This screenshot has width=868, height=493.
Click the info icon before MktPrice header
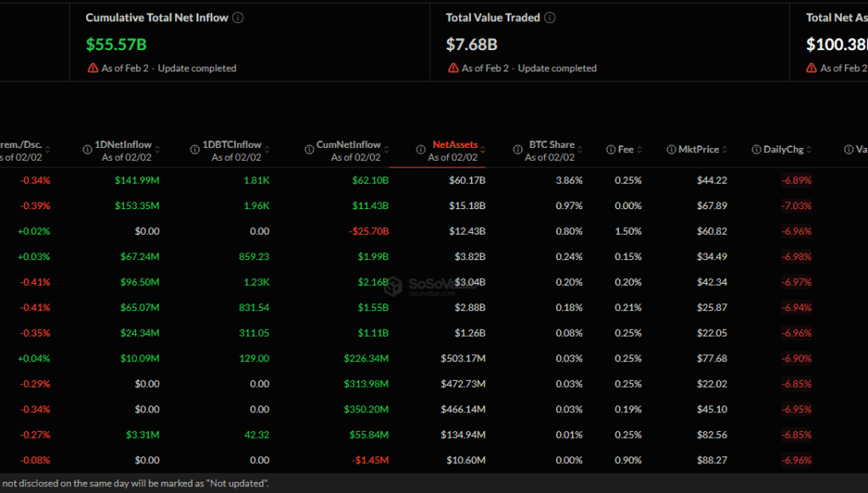click(672, 150)
